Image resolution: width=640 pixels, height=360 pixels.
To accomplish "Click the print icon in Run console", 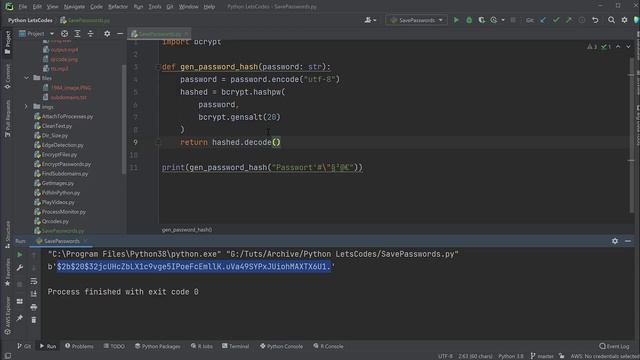I will tap(34, 307).
